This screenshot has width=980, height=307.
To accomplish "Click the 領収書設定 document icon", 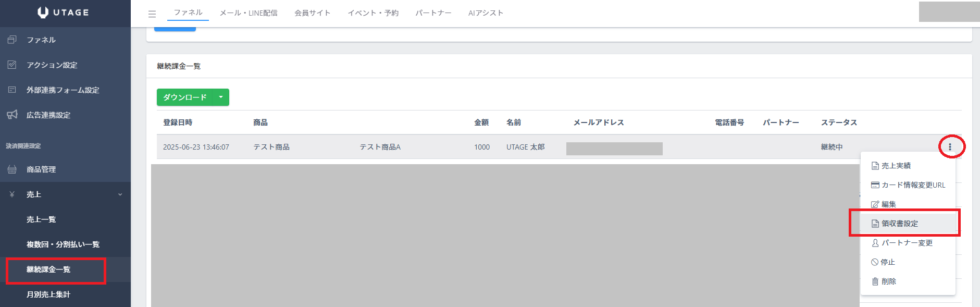I will pos(875,224).
